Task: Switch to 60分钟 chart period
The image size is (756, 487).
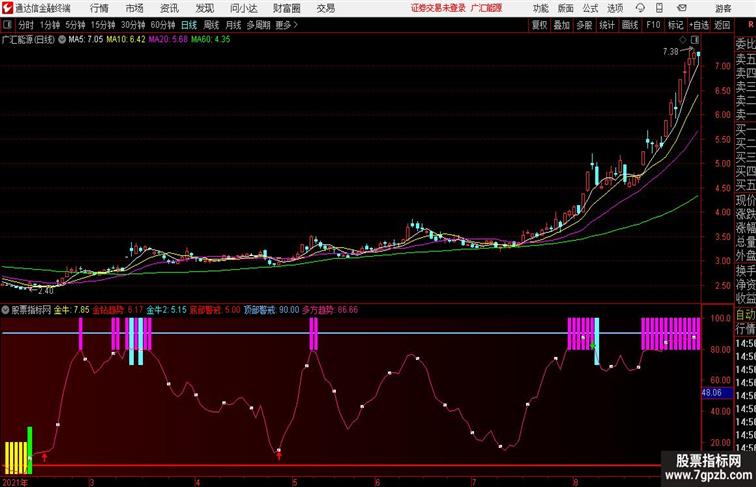Action: click(163, 25)
